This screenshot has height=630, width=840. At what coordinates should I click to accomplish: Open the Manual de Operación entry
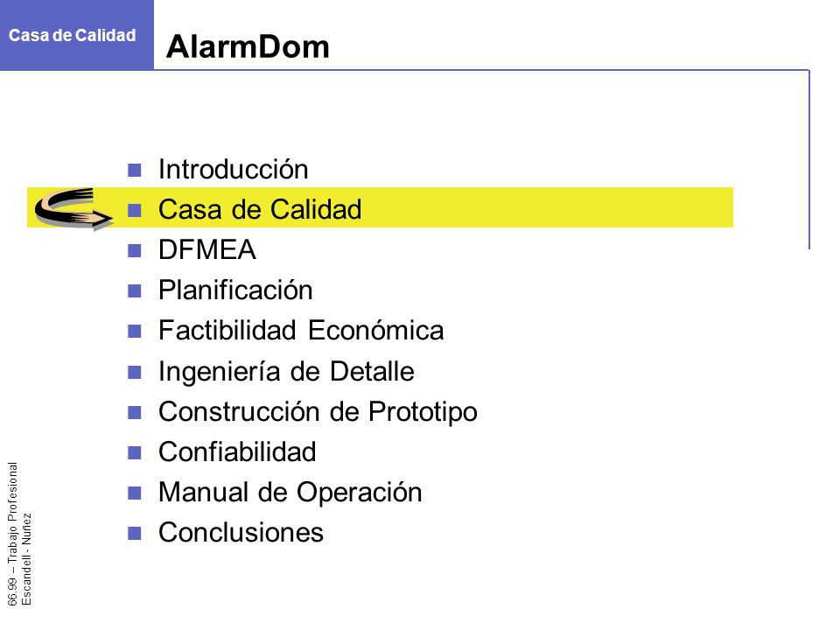pos(290,493)
